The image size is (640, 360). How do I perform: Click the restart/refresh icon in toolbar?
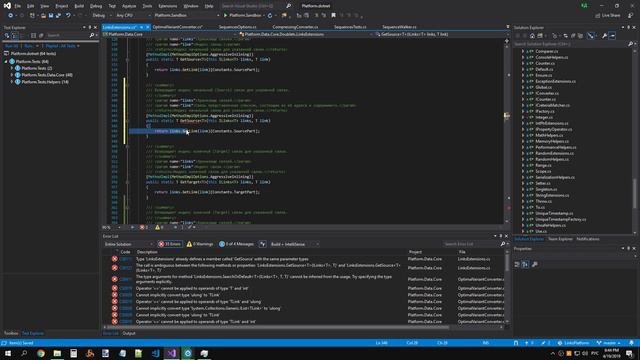270,16
